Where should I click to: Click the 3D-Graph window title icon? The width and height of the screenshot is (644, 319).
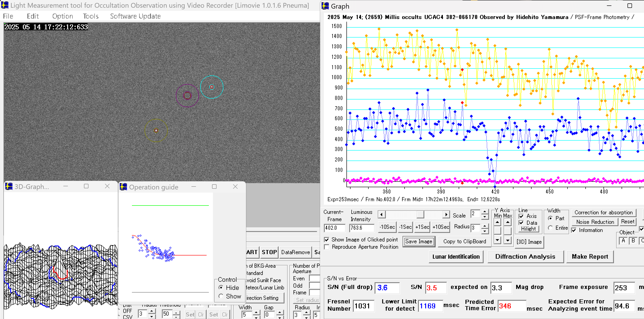pyautogui.click(x=9, y=186)
